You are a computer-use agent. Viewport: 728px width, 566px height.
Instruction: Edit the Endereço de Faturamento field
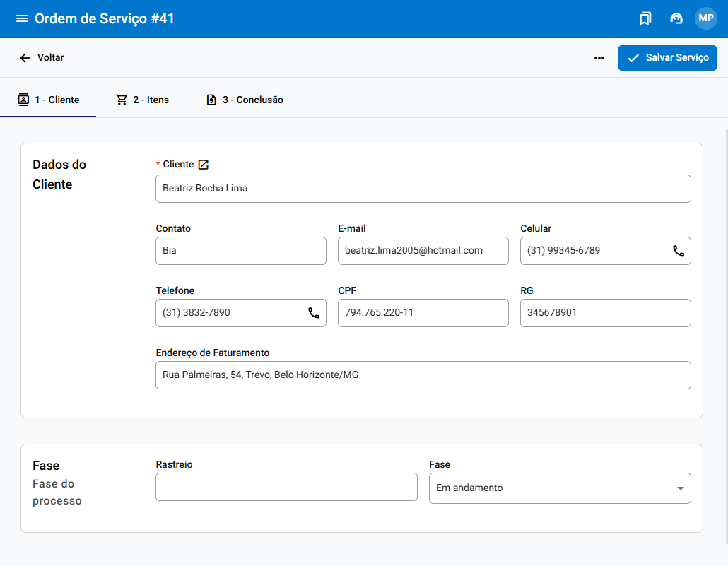pyautogui.click(x=423, y=375)
